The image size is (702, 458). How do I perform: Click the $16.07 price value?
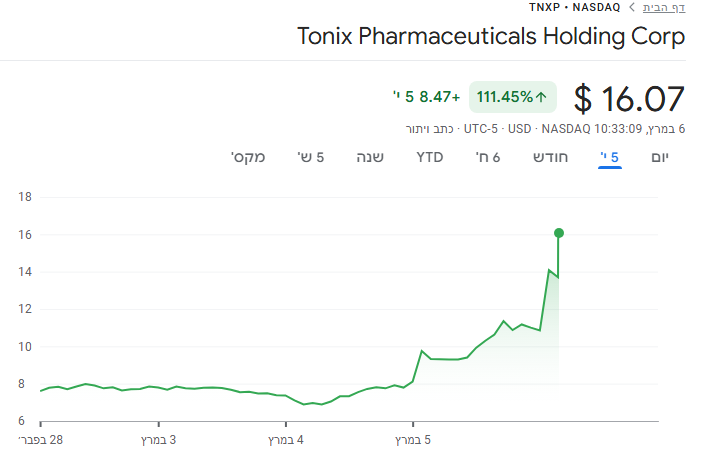[x=629, y=99]
